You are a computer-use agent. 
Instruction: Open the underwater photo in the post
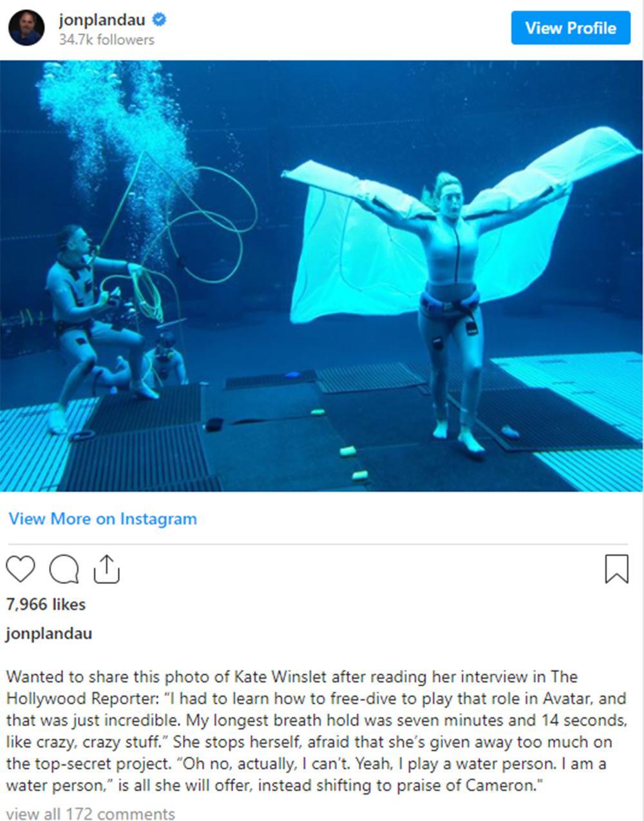321,276
